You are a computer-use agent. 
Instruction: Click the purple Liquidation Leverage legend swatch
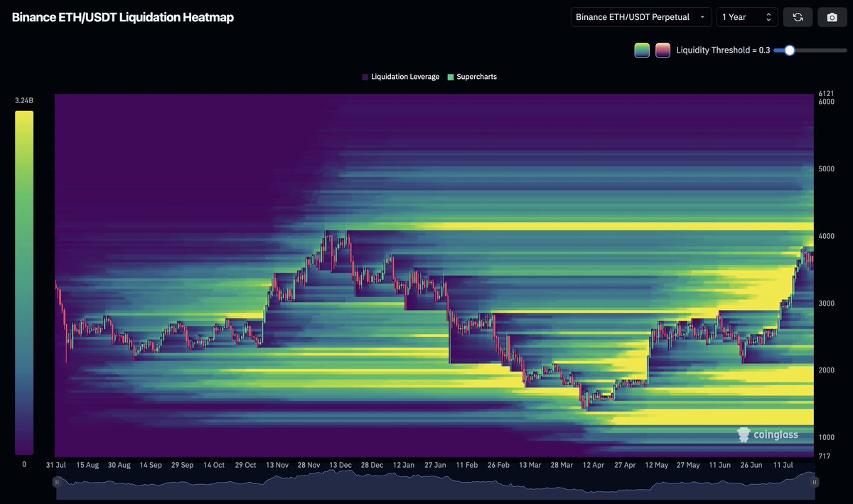pyautogui.click(x=365, y=77)
